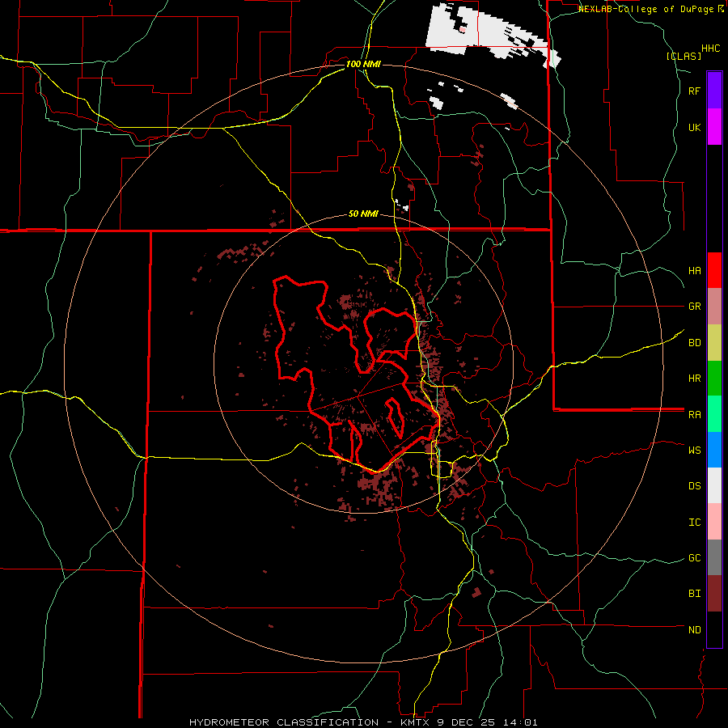Viewport: 728px width, 728px height.
Task: Click the 100 NMI range ring label
Action: click(x=363, y=64)
